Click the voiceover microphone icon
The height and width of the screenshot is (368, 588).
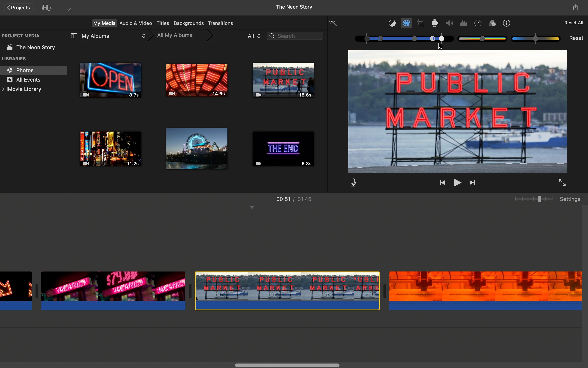(354, 183)
